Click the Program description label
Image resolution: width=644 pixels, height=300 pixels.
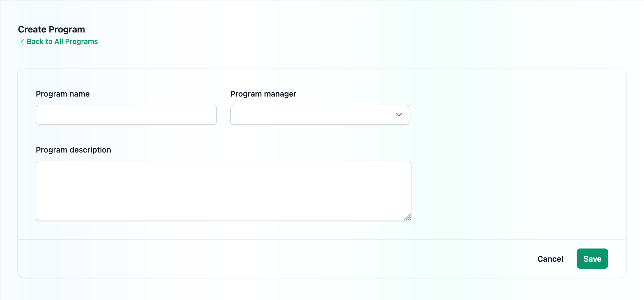point(73,150)
